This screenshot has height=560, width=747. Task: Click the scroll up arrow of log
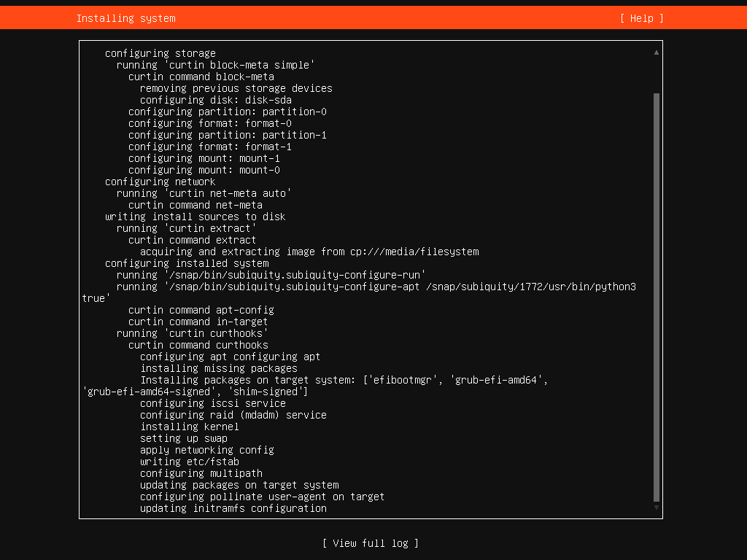(657, 52)
